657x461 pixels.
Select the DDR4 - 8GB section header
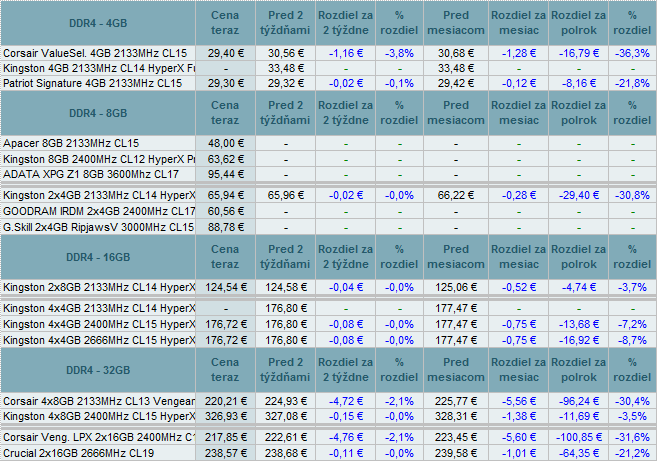point(98,113)
